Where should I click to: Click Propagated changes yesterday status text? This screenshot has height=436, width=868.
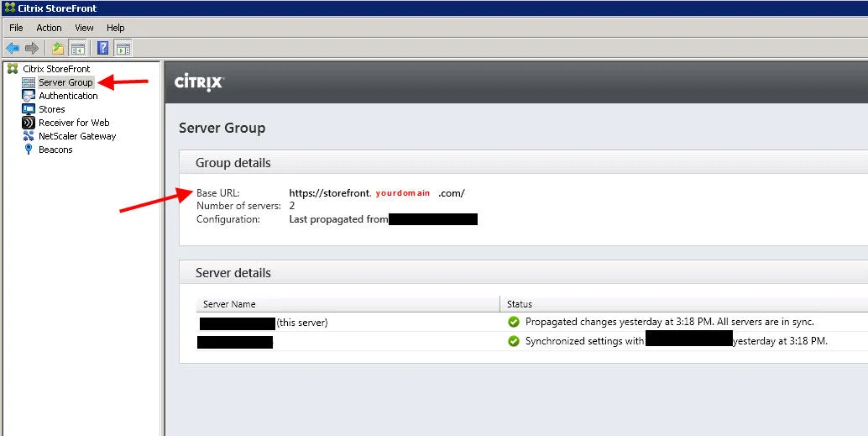click(x=670, y=322)
